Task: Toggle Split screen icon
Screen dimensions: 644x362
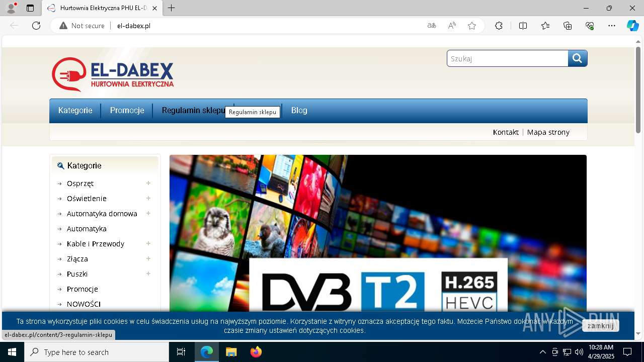Action: (x=523, y=26)
